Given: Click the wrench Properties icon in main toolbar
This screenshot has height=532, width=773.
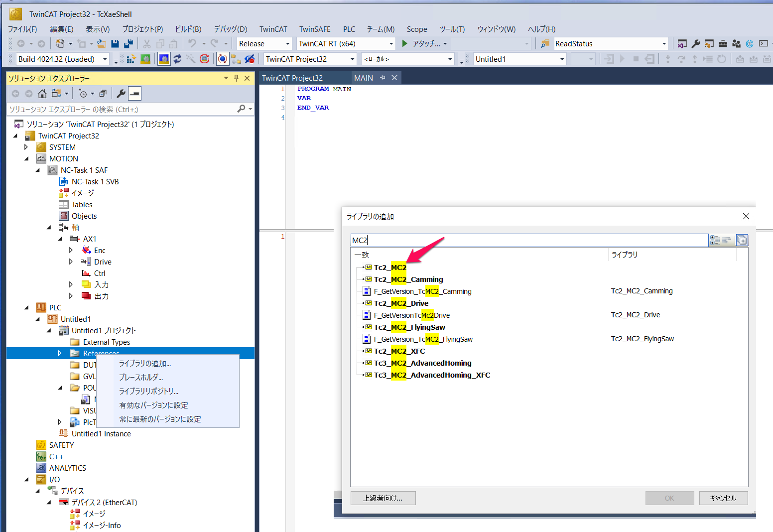Looking at the screenshot, I should click(x=696, y=44).
